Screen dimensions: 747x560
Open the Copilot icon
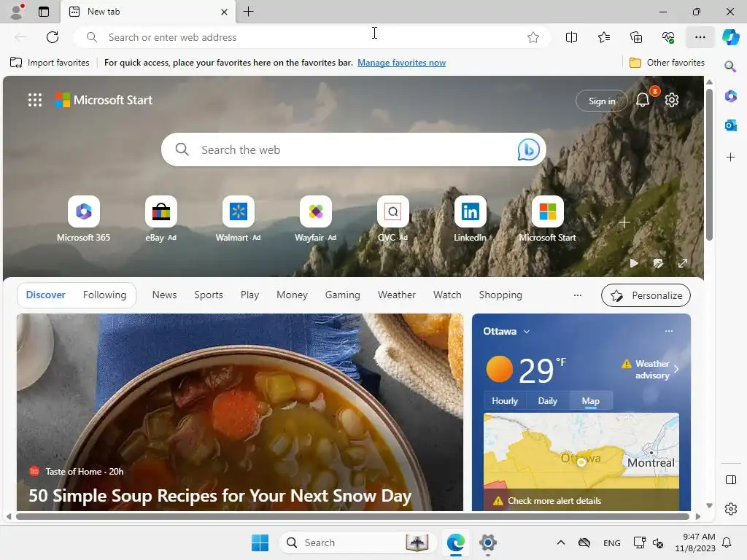[730, 37]
